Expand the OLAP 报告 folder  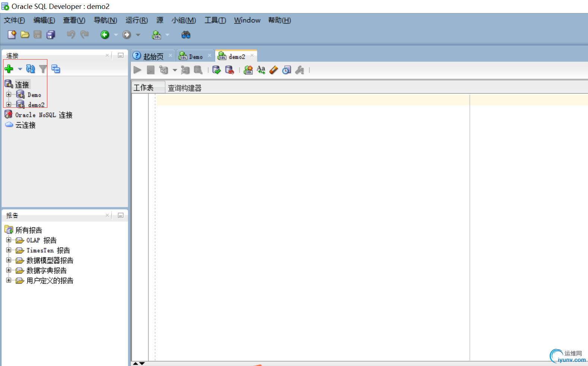tap(9, 240)
